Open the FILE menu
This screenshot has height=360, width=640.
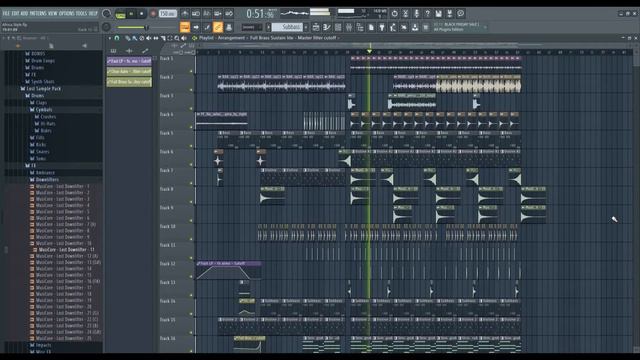coord(6,13)
